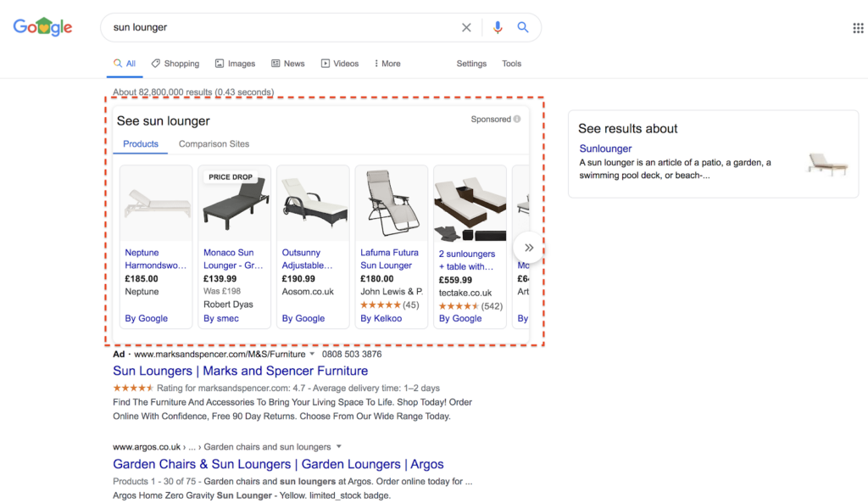
Task: Clear the search box with X icon
Action: pos(466,28)
